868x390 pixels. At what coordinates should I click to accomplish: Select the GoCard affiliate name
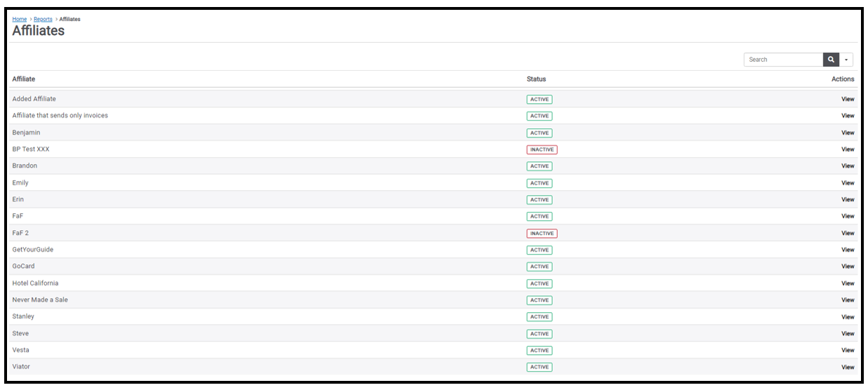pos(24,267)
